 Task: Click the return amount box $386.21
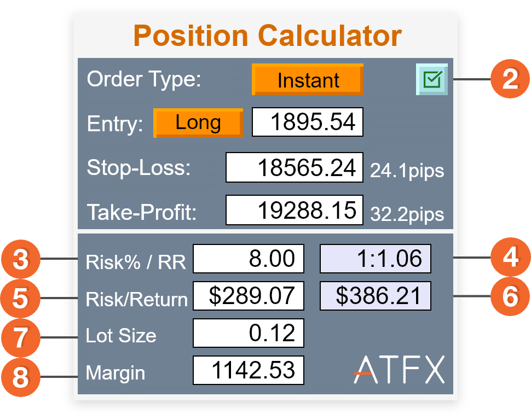pyautogui.click(x=375, y=296)
